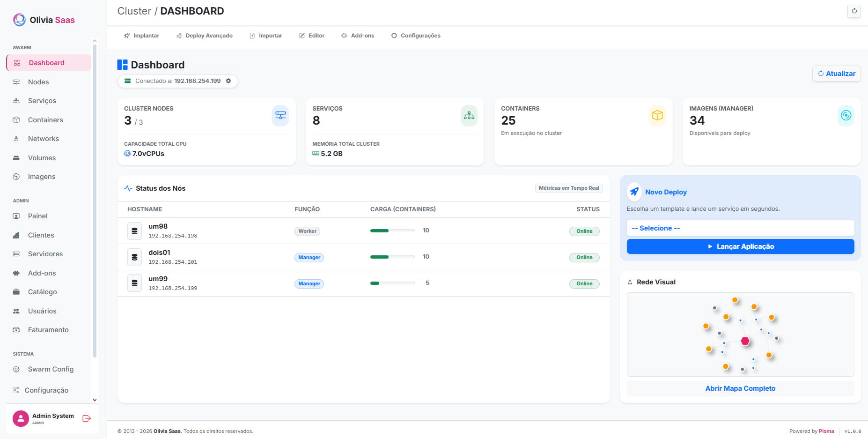Screen dimensions: 868x439
Task: Open the Dashboard sidebar item
Action: point(49,63)
